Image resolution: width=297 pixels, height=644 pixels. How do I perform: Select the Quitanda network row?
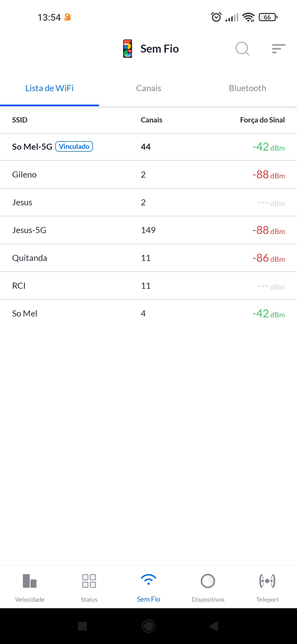click(x=148, y=258)
